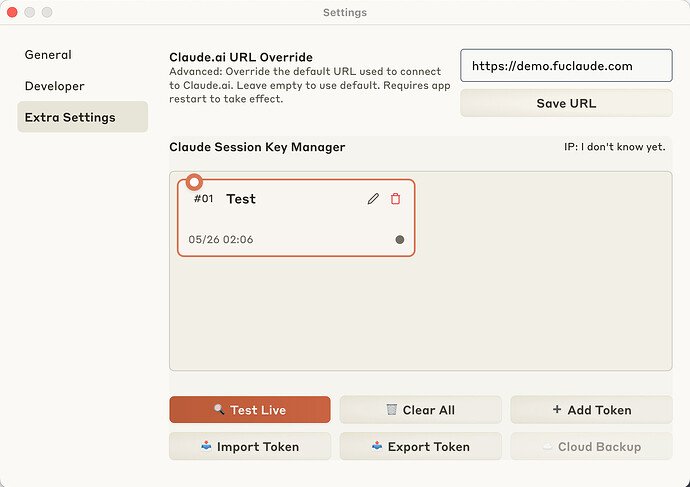
Task: Open the General settings tab
Action: pos(48,55)
